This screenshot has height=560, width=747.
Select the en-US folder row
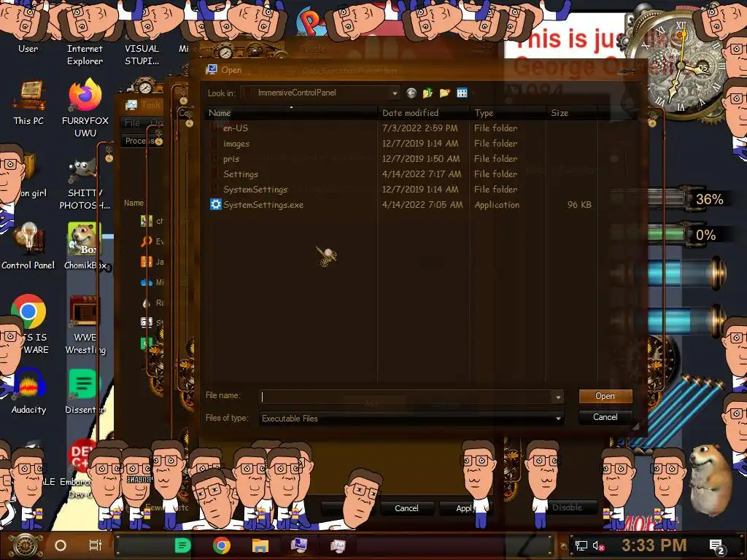pos(236,128)
